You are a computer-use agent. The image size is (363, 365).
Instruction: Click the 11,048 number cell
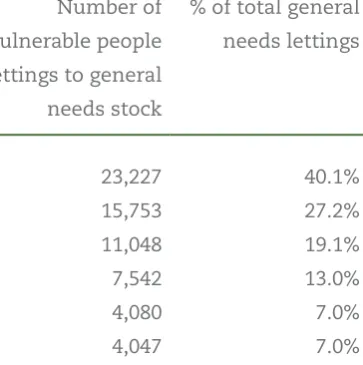point(131,245)
